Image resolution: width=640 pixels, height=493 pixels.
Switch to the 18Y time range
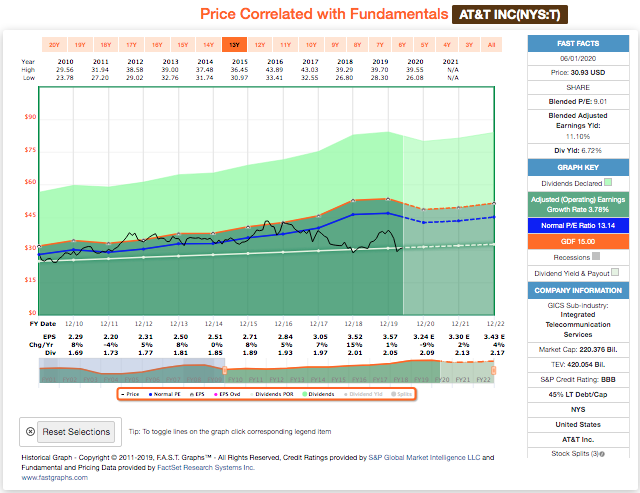[x=106, y=45]
